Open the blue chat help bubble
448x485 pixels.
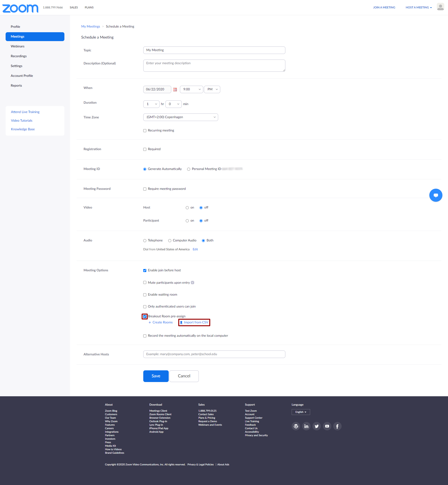[435, 195]
